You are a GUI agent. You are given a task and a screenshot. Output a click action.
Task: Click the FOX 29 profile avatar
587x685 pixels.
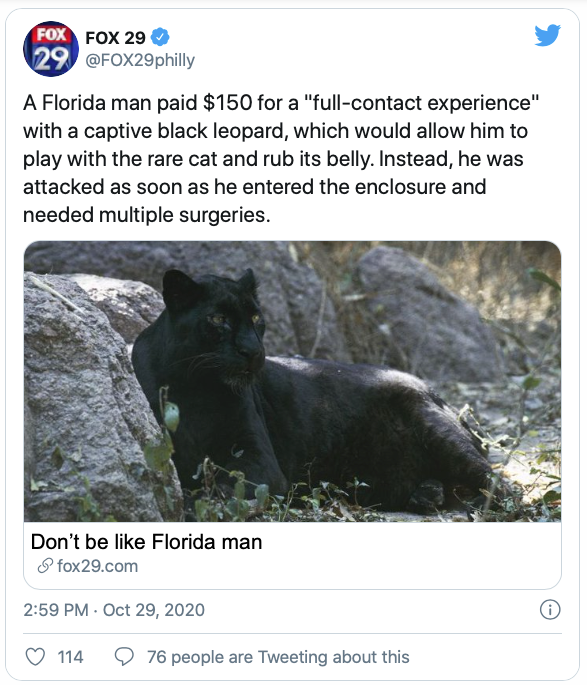(x=51, y=49)
